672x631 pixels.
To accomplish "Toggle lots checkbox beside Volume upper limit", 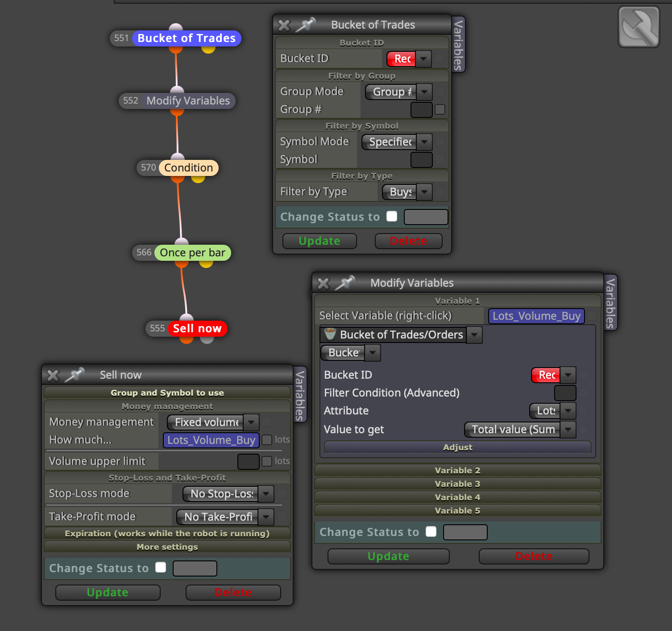I will pos(267,461).
